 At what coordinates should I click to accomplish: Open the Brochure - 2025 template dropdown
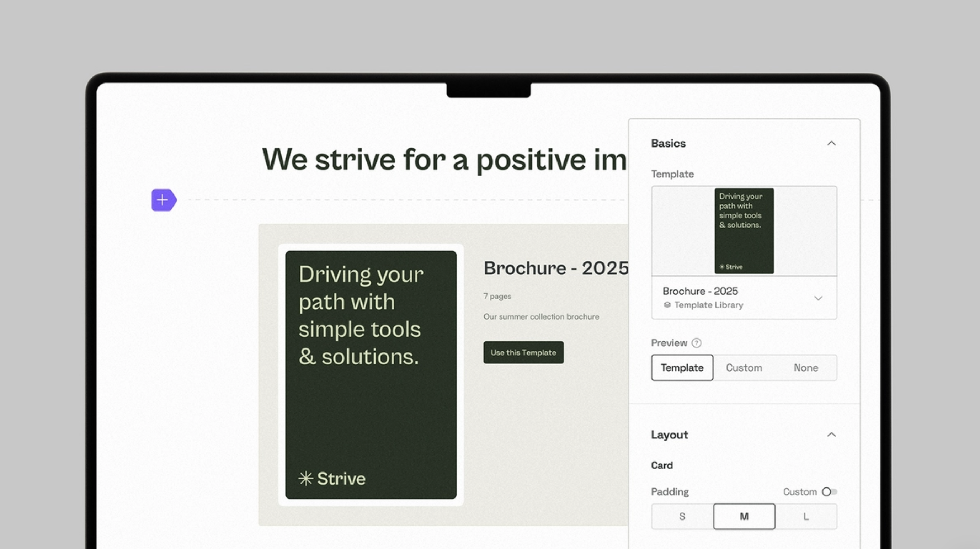click(x=818, y=298)
